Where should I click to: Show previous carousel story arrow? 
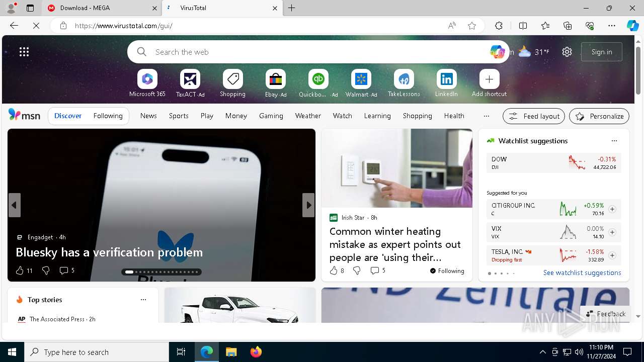(14, 205)
